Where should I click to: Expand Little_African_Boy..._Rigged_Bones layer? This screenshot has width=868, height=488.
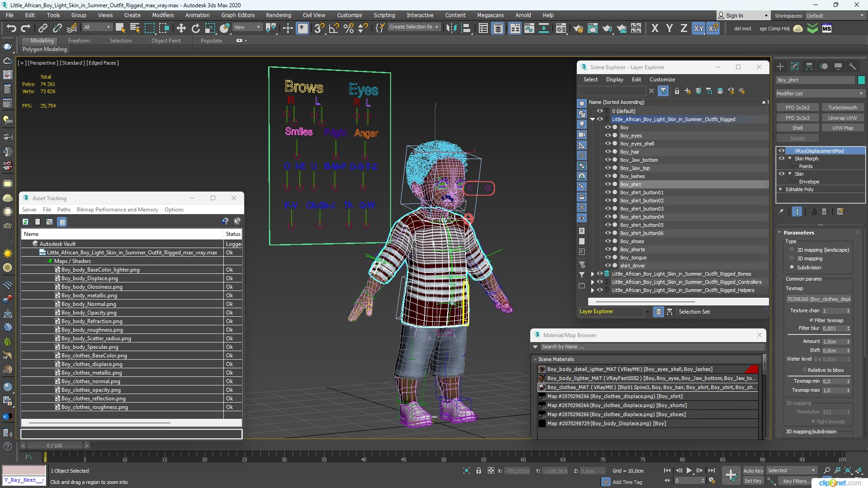[592, 274]
